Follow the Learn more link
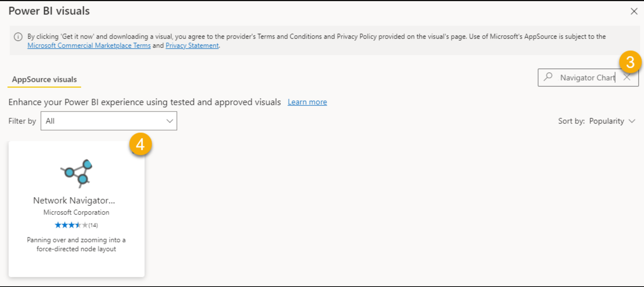This screenshot has height=287, width=644. point(307,102)
